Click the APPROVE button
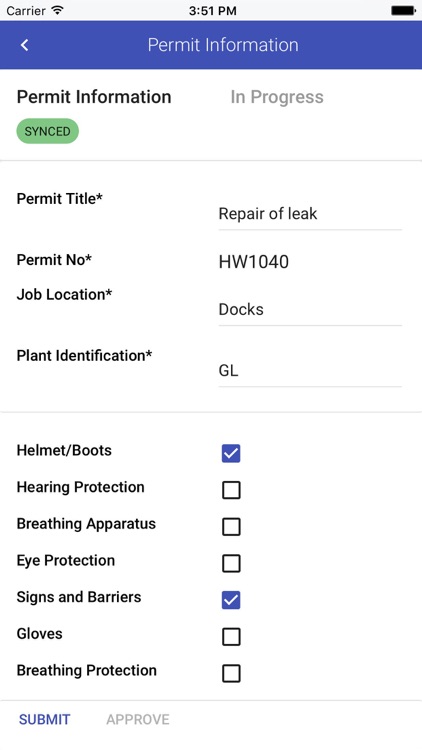422x750 pixels. tap(138, 719)
